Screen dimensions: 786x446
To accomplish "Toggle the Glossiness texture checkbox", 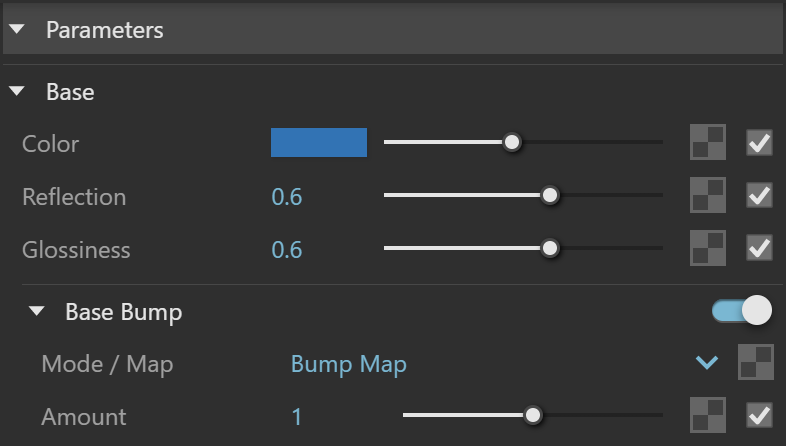I will (x=759, y=248).
